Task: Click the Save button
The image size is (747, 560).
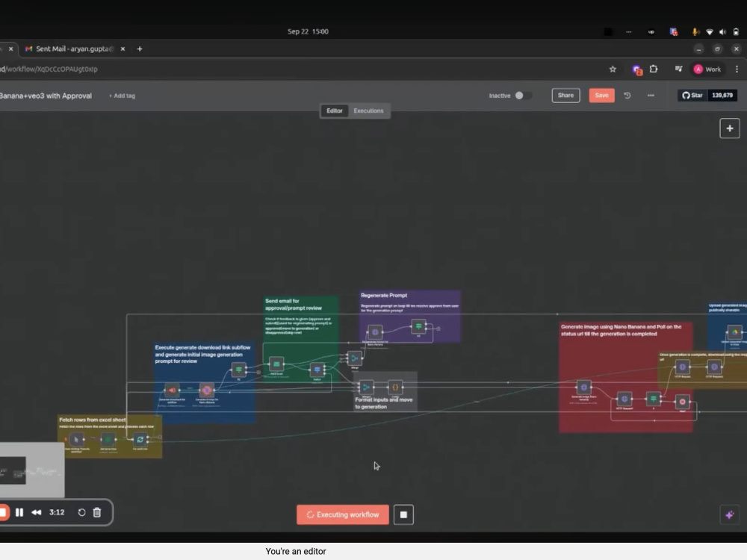Action: pos(601,96)
